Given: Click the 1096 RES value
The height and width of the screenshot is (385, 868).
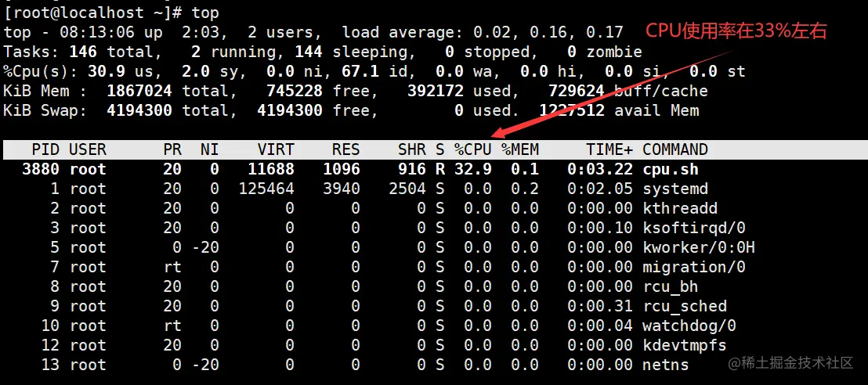Looking at the screenshot, I should click(342, 169).
